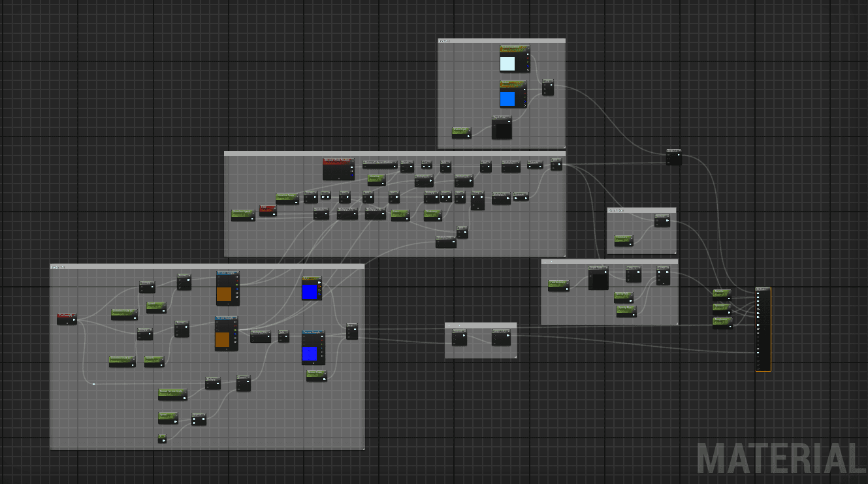The height and width of the screenshot is (484, 868).
Task: Select the isolated dark node outside all comment boxes
Action: coord(673,157)
